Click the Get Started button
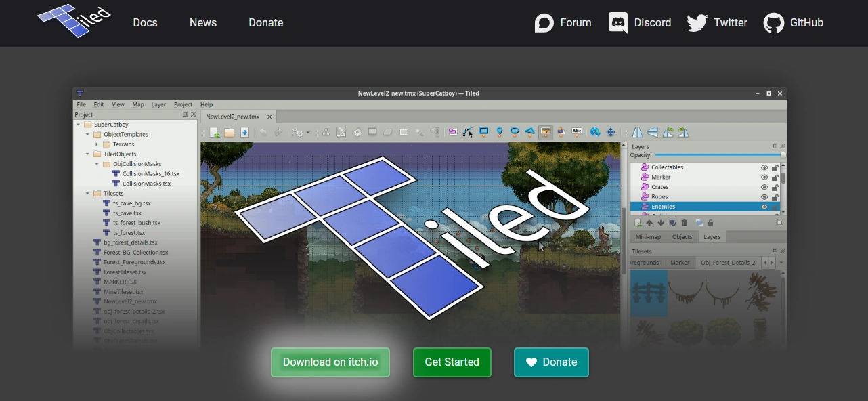Image resolution: width=868 pixels, height=401 pixels. coord(452,362)
